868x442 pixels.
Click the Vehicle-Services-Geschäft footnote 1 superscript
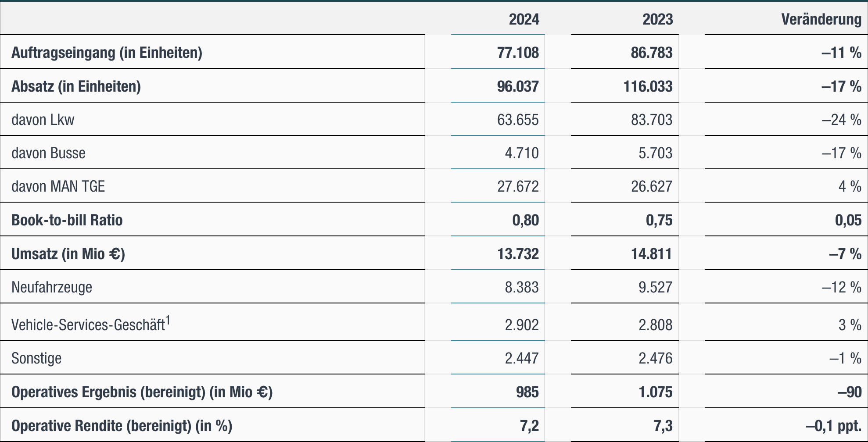pos(168,321)
